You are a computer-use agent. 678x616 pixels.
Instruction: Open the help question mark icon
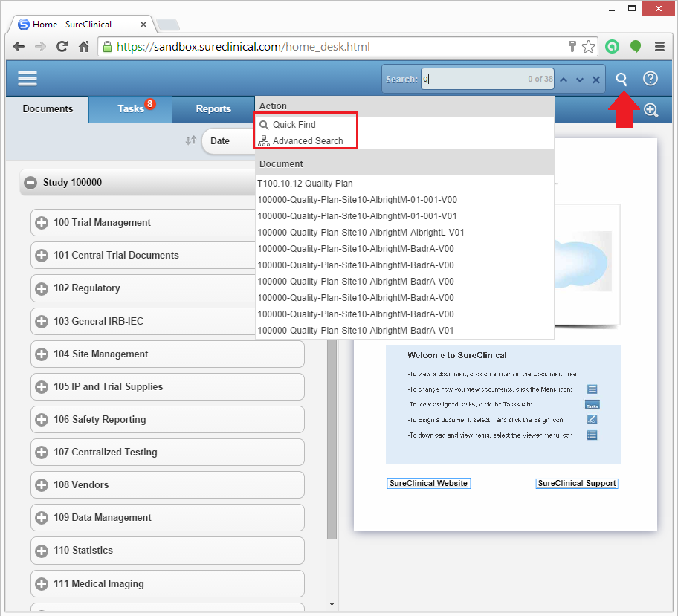[650, 79]
